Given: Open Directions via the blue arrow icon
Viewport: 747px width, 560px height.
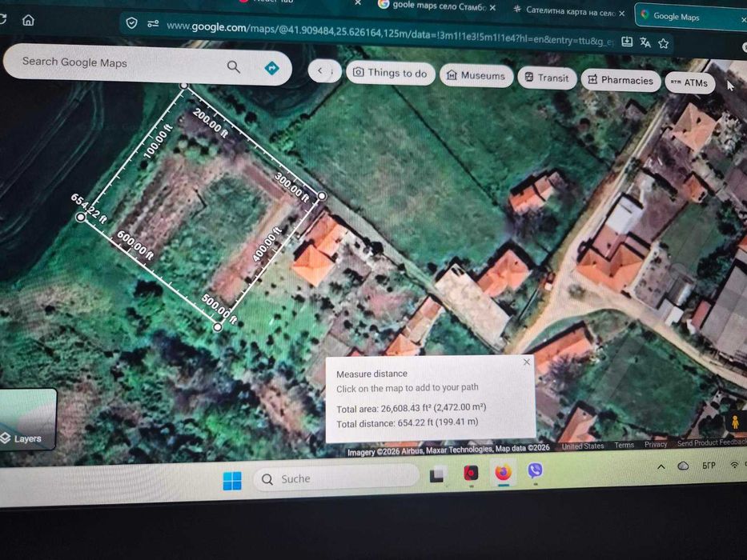Looking at the screenshot, I should pos(271,68).
